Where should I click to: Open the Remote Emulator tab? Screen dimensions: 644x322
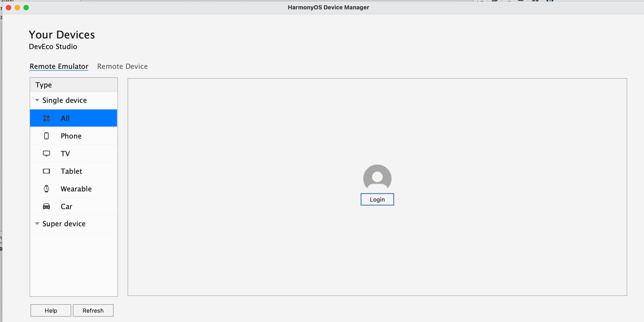tap(59, 66)
